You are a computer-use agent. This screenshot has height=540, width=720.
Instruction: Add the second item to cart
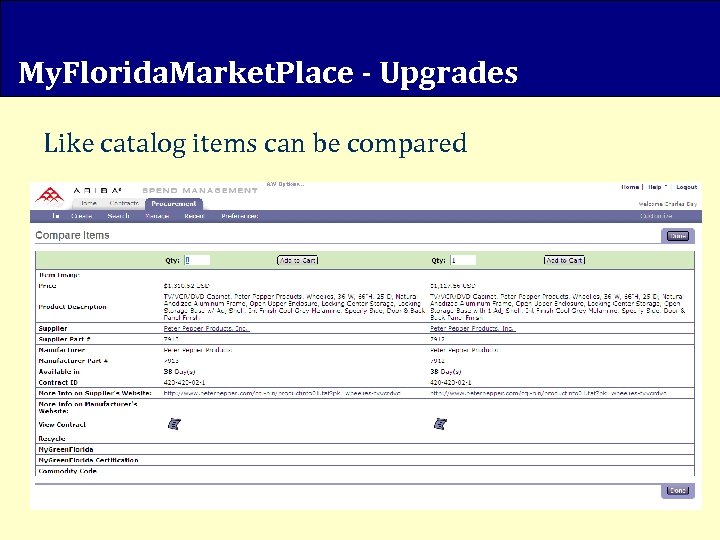pyautogui.click(x=564, y=260)
